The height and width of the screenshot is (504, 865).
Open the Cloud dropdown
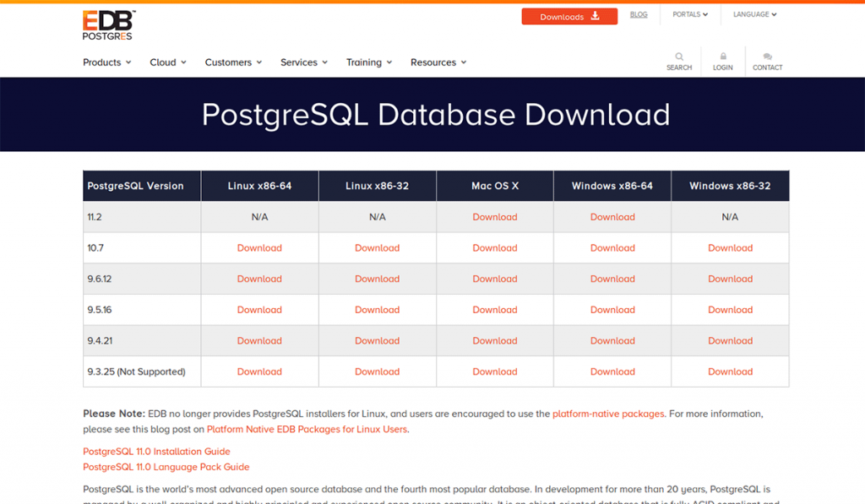(166, 62)
